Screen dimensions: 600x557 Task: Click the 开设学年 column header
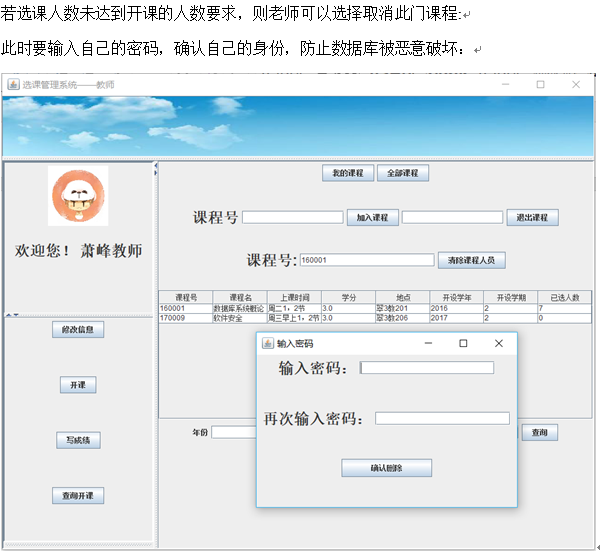click(457, 297)
